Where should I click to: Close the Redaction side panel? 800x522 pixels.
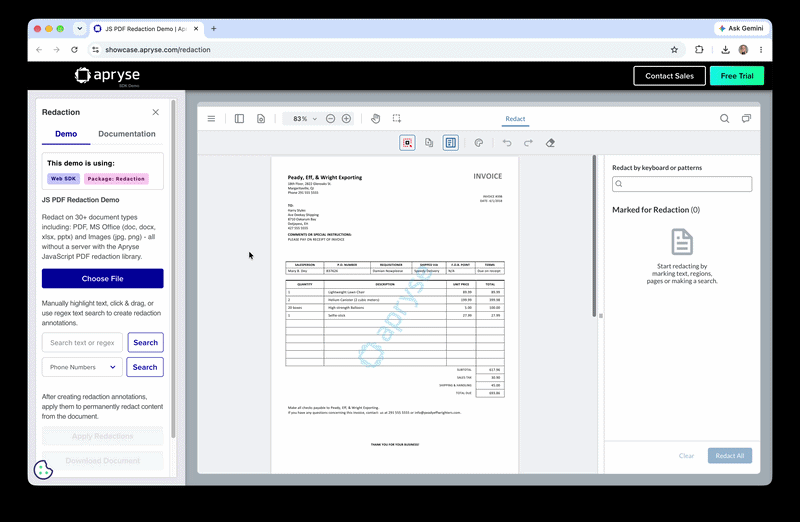[156, 112]
